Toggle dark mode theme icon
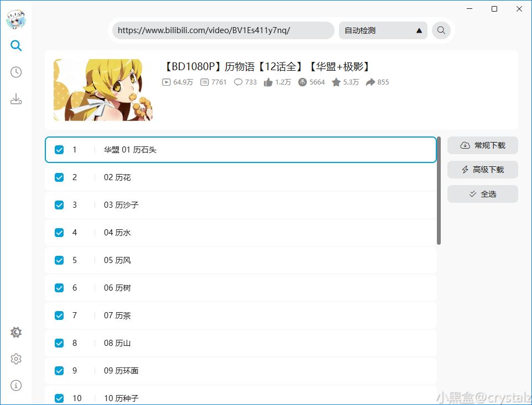This screenshot has height=405, width=532. (x=16, y=332)
